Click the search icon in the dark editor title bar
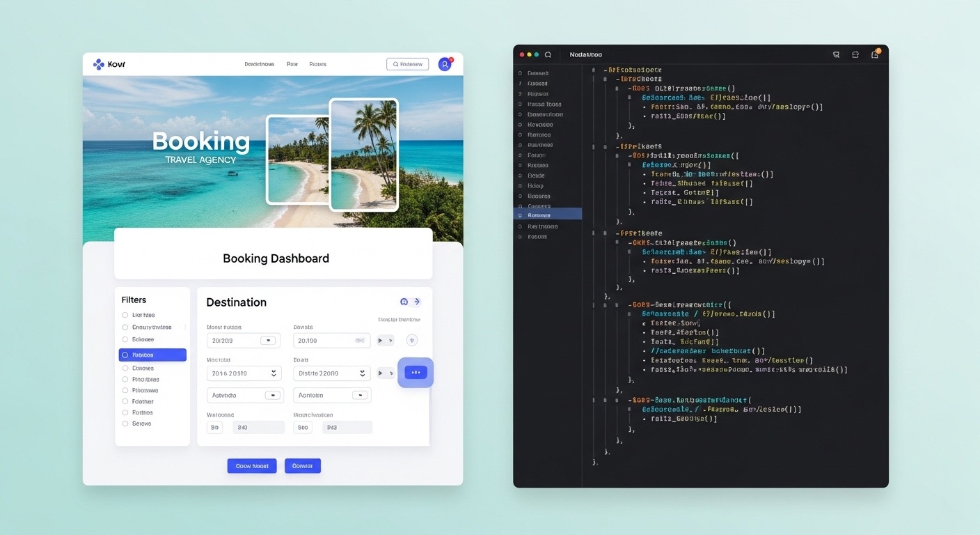The width and height of the screenshot is (980, 535). tap(548, 54)
